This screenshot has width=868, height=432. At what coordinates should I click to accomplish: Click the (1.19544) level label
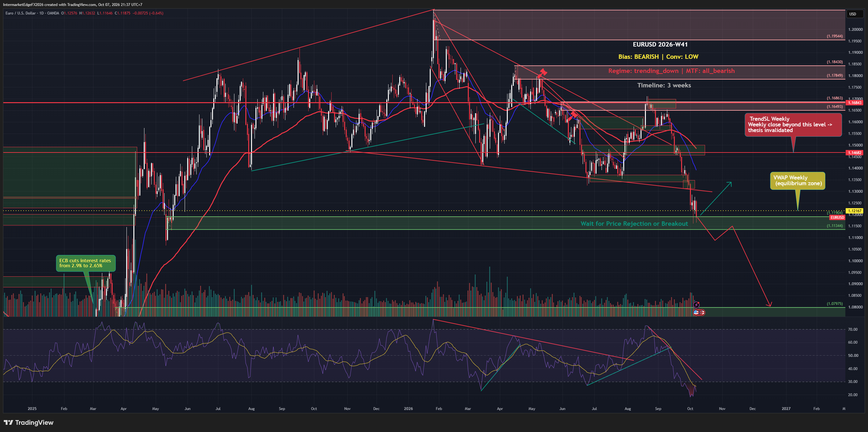[x=835, y=36]
